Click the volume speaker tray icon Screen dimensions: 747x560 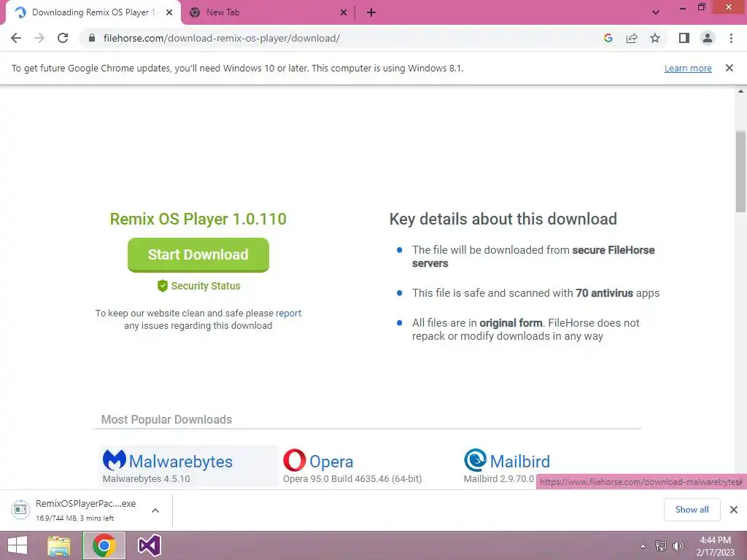pos(678,545)
